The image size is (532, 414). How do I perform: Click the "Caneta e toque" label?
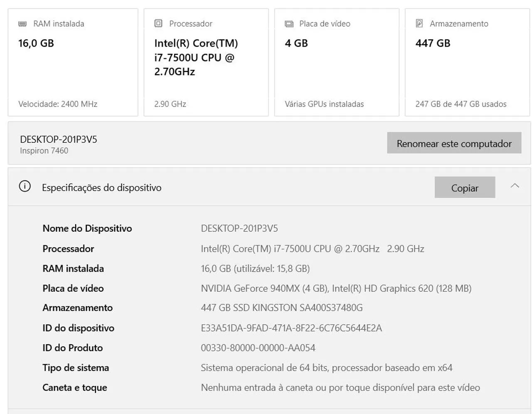click(x=75, y=388)
